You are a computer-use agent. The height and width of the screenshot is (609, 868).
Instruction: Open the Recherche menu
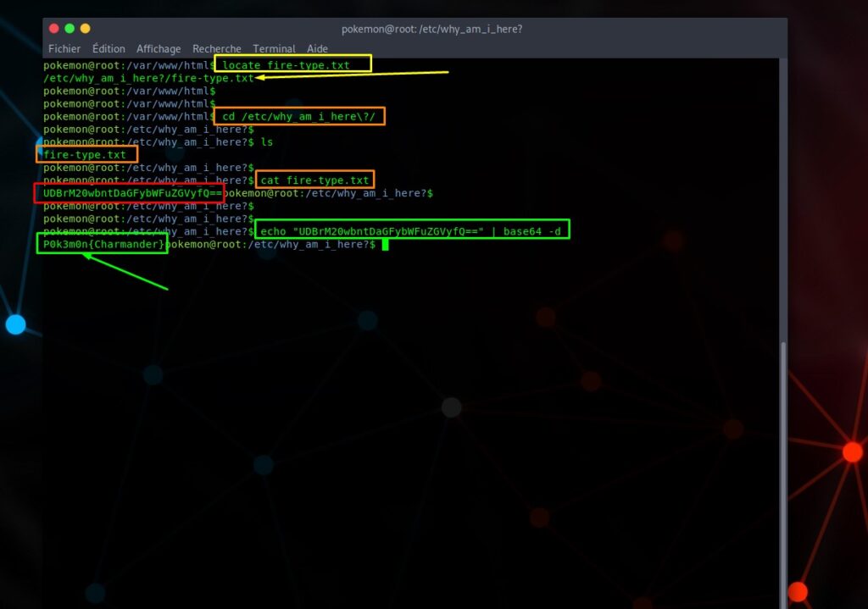pyautogui.click(x=216, y=49)
